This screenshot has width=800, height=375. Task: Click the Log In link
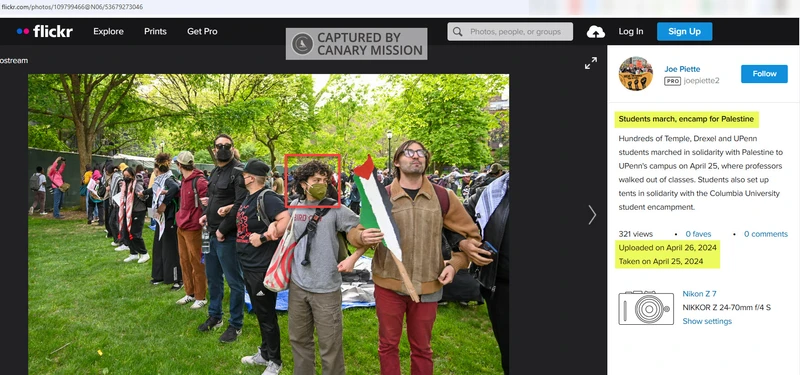point(631,31)
